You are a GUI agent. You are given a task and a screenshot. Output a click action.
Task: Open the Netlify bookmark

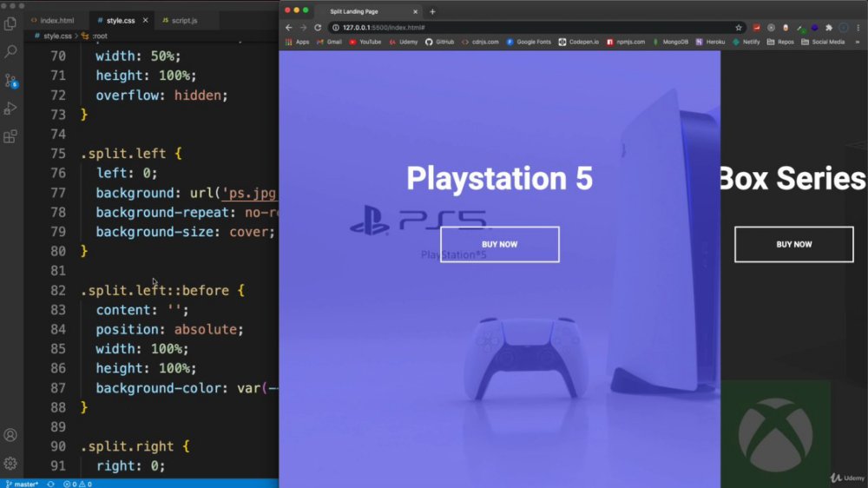[746, 42]
